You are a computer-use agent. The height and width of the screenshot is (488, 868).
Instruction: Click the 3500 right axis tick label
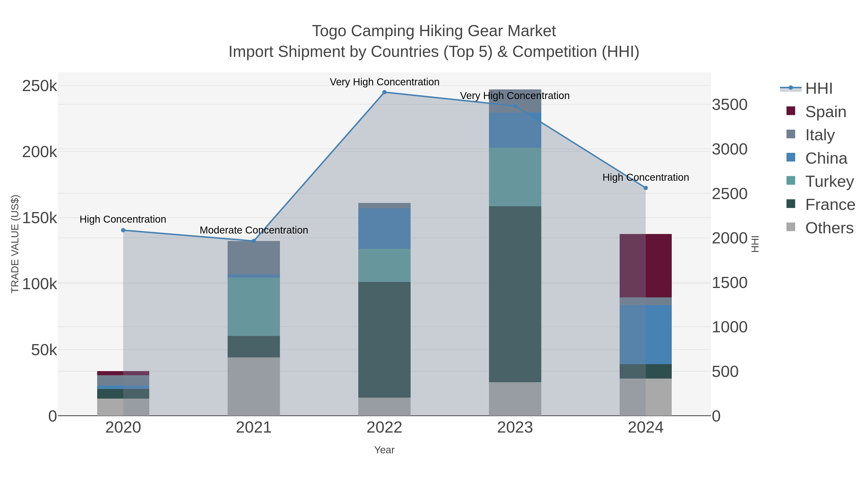click(730, 105)
